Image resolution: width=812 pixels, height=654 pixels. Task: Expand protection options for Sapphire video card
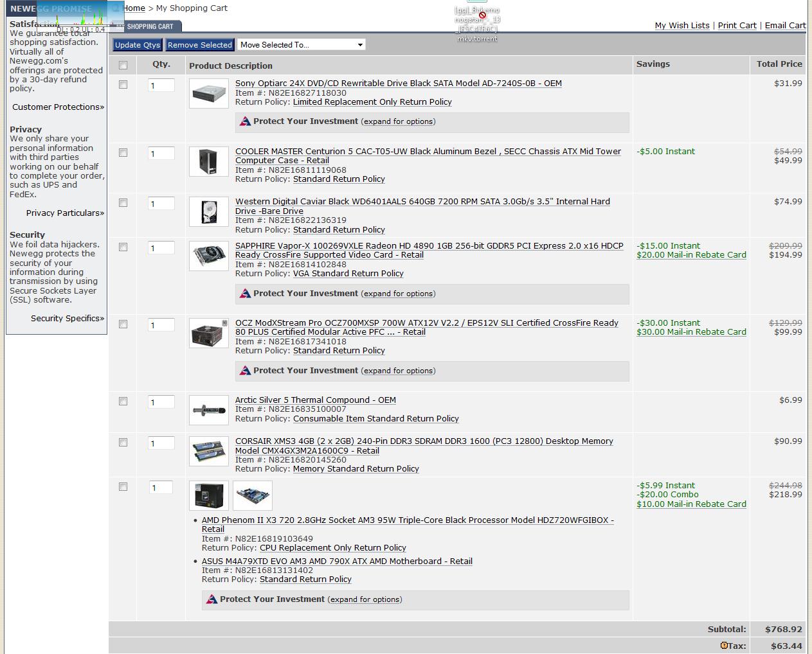pyautogui.click(x=398, y=294)
